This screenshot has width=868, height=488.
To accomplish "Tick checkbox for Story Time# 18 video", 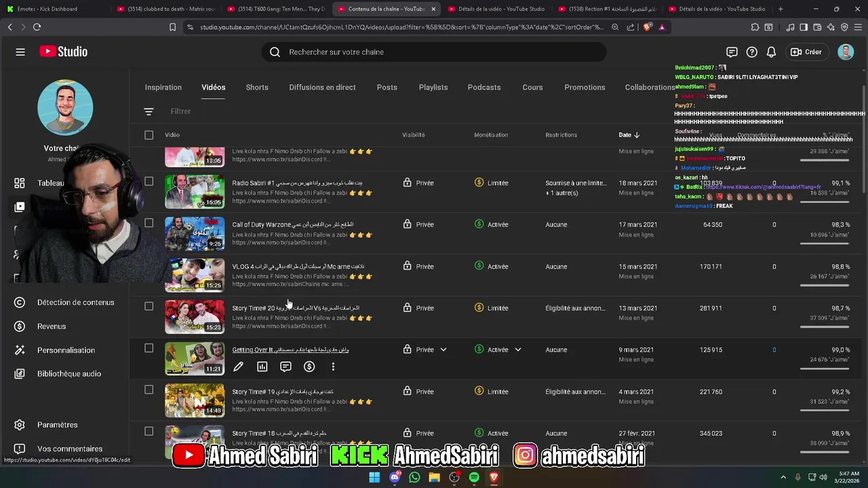I will [x=149, y=431].
